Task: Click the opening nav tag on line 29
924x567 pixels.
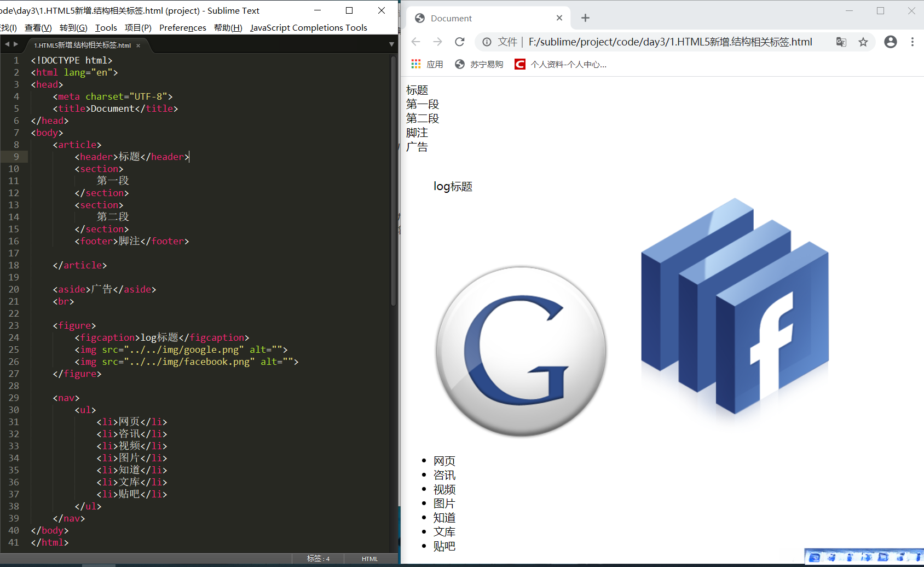Action: click(66, 398)
